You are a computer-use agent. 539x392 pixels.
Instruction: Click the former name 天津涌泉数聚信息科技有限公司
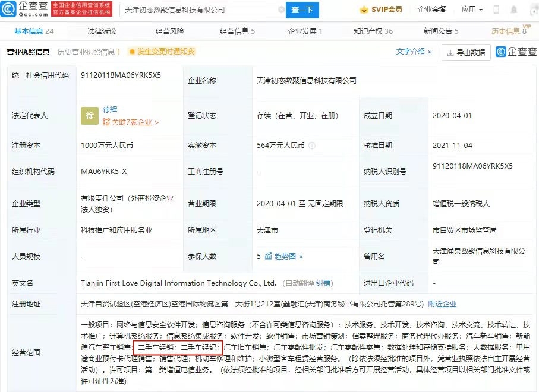[x=479, y=257]
